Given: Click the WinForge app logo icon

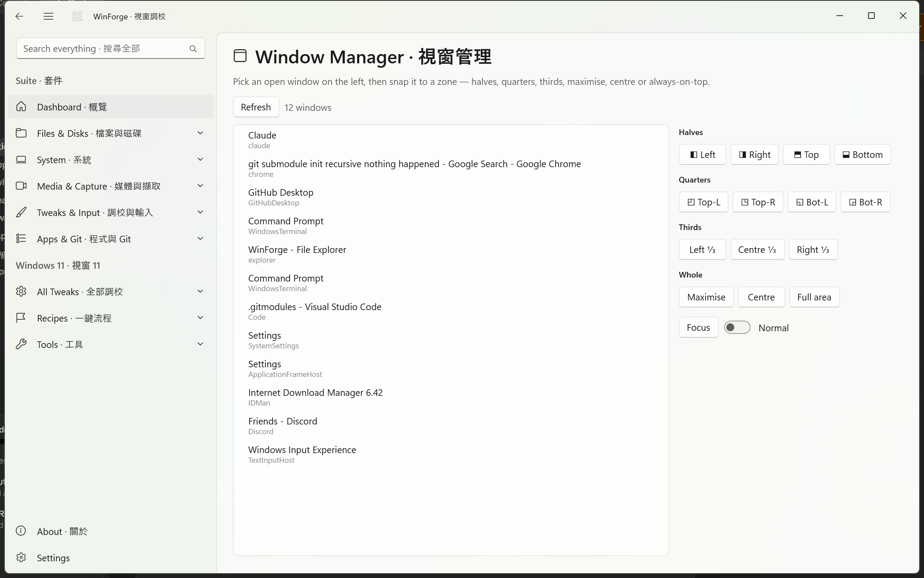Looking at the screenshot, I should pyautogui.click(x=77, y=16).
